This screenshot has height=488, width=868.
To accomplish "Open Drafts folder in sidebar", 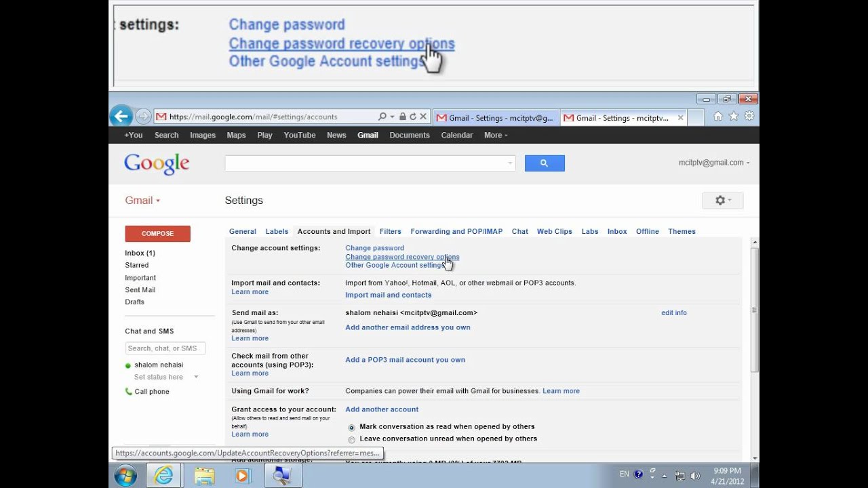I will 134,302.
